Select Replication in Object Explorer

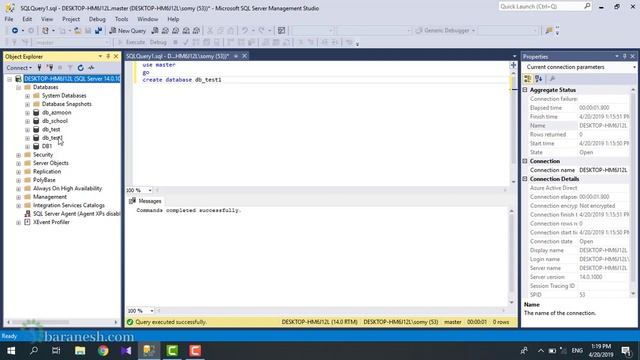[x=47, y=171]
